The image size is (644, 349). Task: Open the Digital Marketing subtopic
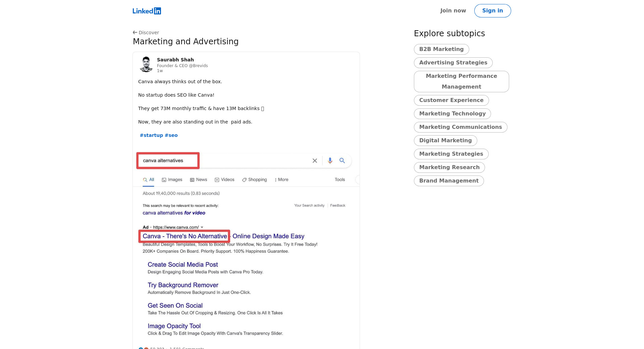pos(445,141)
